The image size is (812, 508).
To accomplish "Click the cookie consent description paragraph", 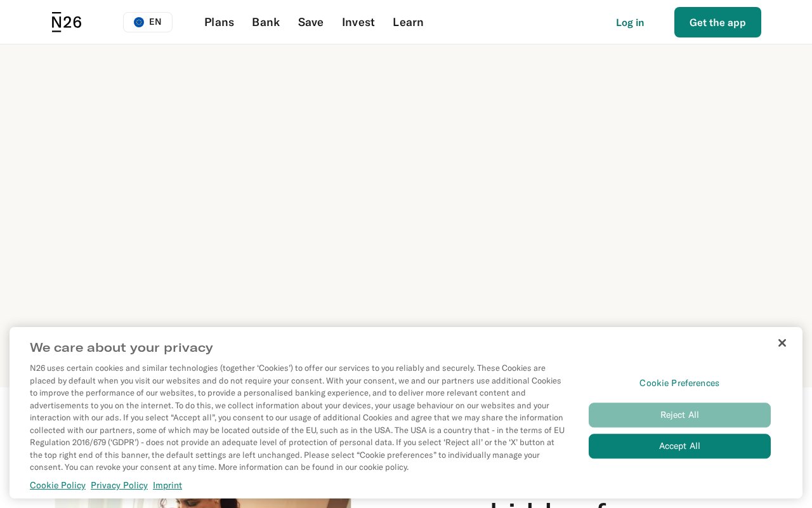I will coord(297,417).
